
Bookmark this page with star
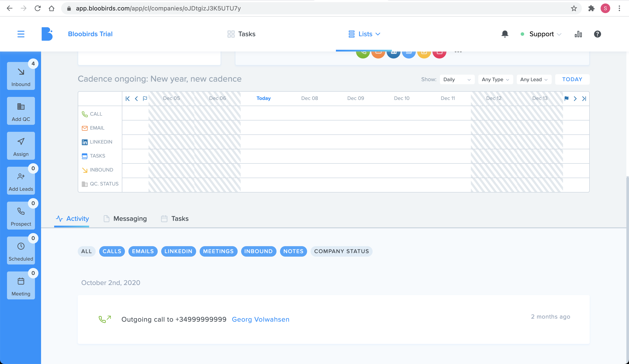tap(574, 8)
